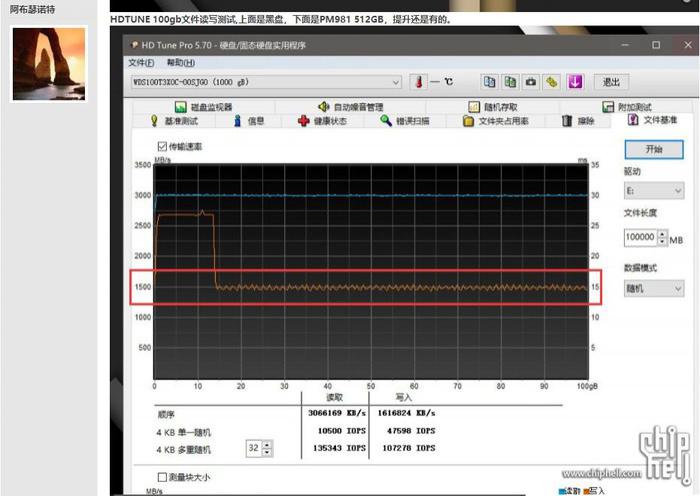This screenshot has height=496, width=700.
Task: Click the HD Tune Pro title bar app icon
Action: pyautogui.click(x=134, y=45)
